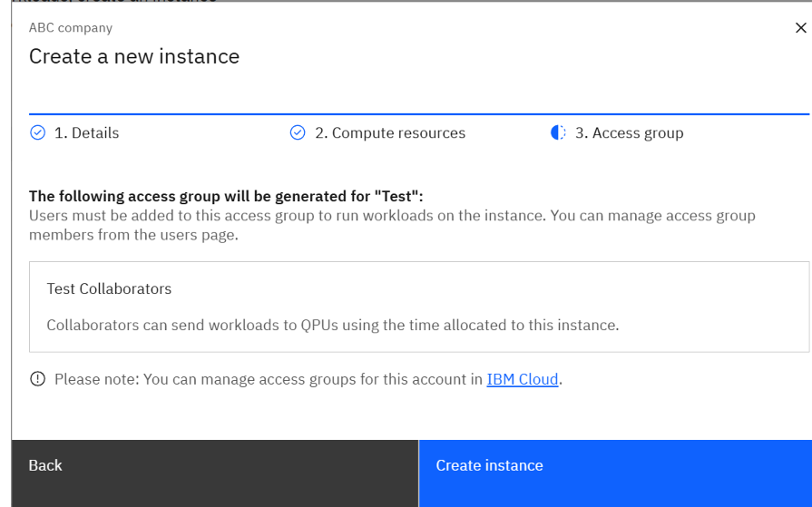Go to the 1. Details step
This screenshot has height=507, width=812.
click(x=86, y=133)
